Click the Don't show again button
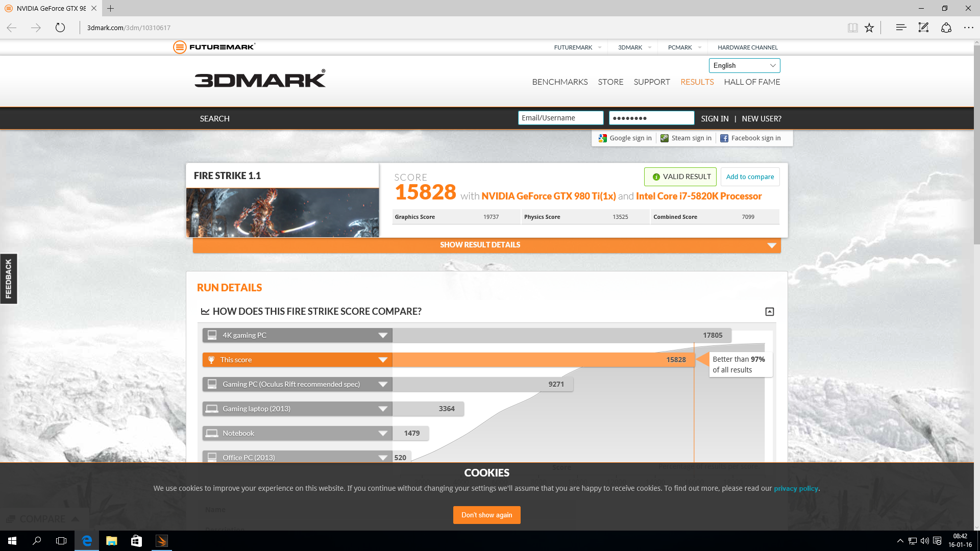 click(x=486, y=515)
